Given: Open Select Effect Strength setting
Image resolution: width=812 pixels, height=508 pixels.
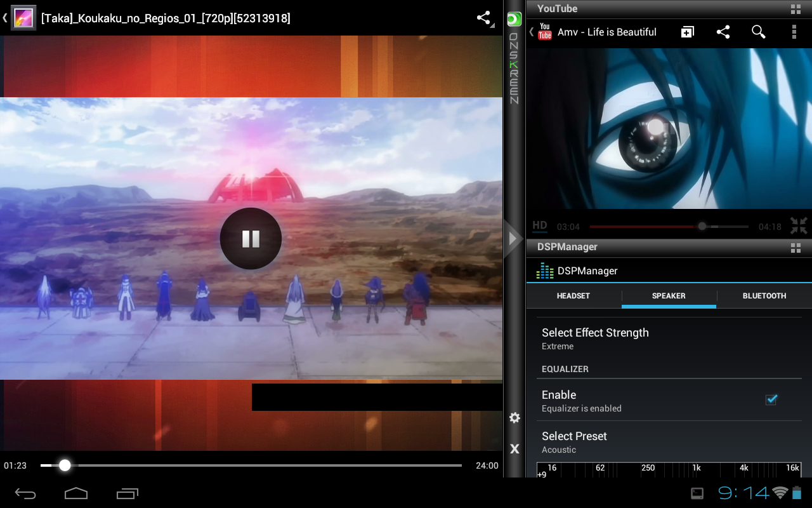Looking at the screenshot, I should coord(669,338).
